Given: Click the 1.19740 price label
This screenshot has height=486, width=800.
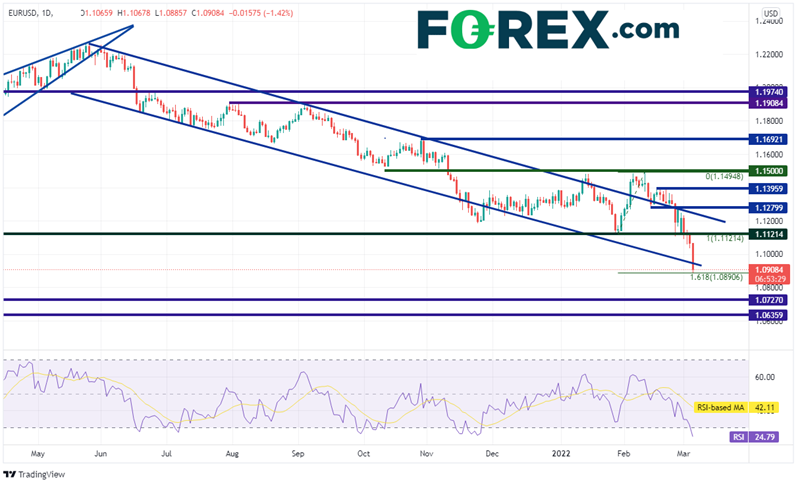Looking at the screenshot, I should (x=768, y=92).
